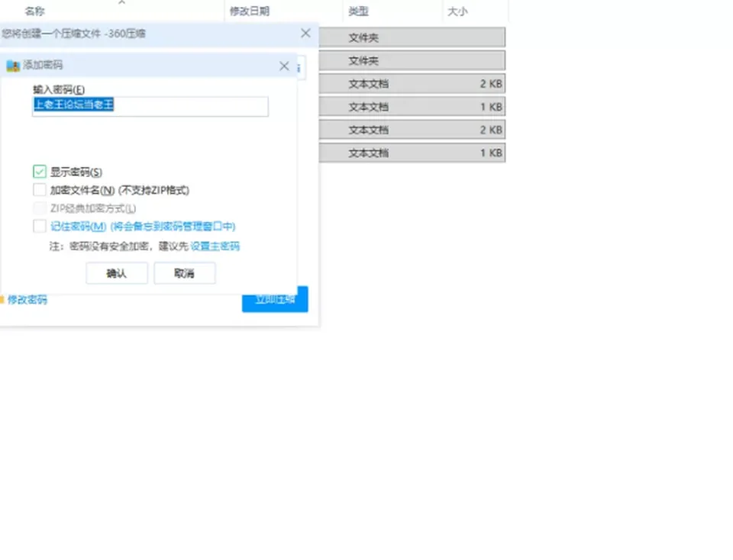This screenshot has width=733, height=560.
Task: Sort by the 类型 column header
Action: (x=359, y=11)
